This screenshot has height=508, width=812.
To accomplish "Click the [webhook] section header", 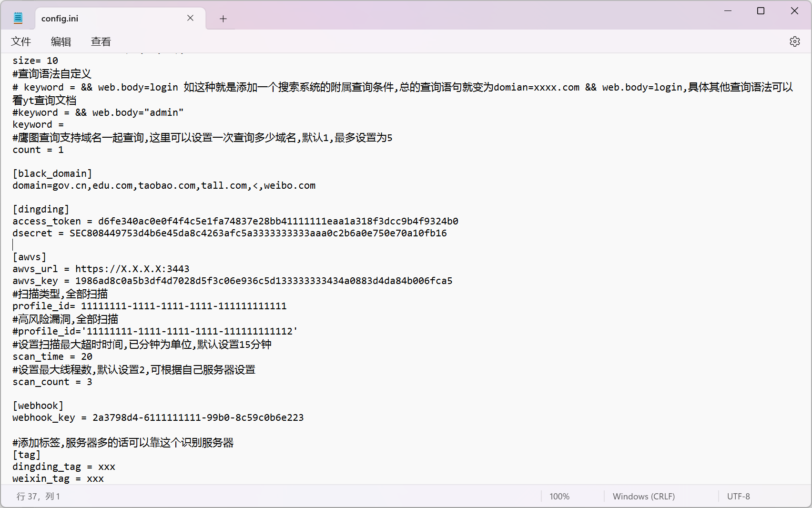I will (x=38, y=406).
